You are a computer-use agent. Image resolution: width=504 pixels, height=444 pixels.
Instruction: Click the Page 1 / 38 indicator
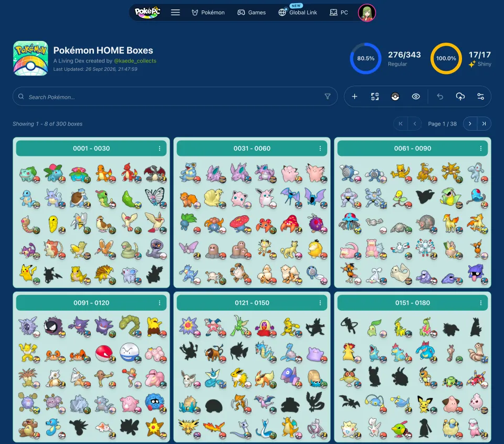click(x=442, y=124)
